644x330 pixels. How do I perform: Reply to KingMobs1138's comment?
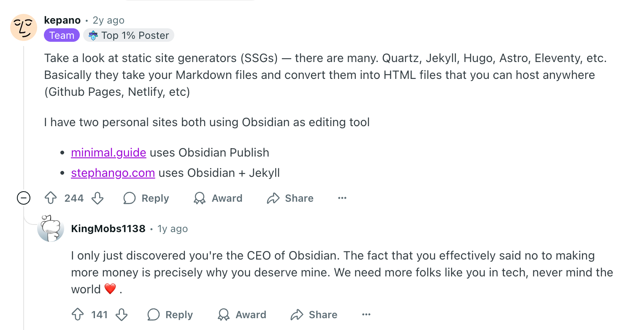(170, 314)
